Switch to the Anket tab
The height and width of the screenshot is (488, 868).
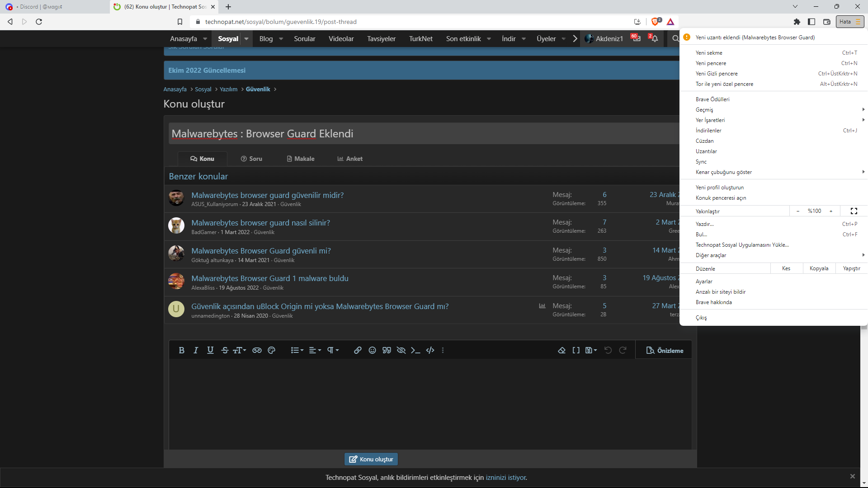point(350,159)
